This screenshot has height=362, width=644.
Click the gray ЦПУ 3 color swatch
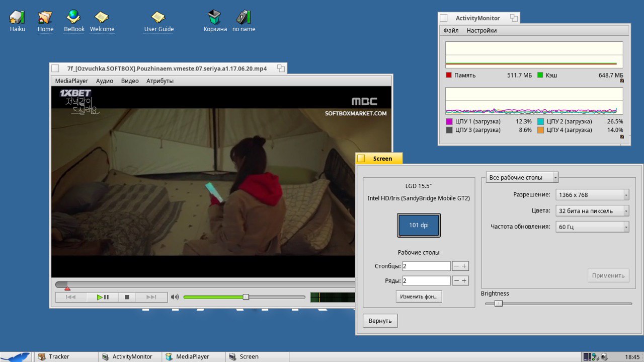pos(449,130)
